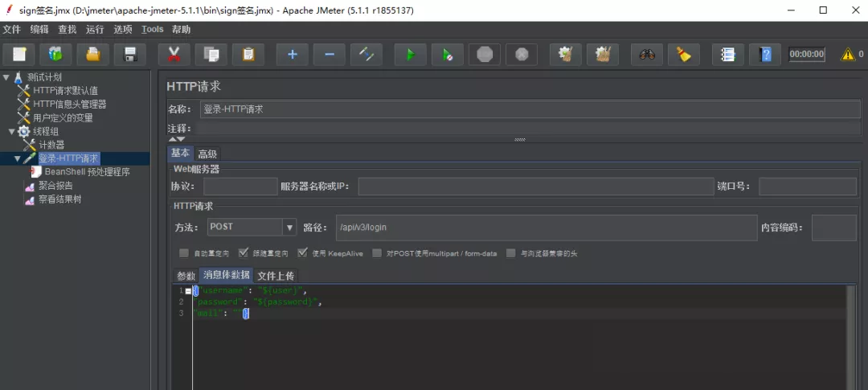Open the 编辑 menu
This screenshot has width=868, height=390.
coord(39,30)
